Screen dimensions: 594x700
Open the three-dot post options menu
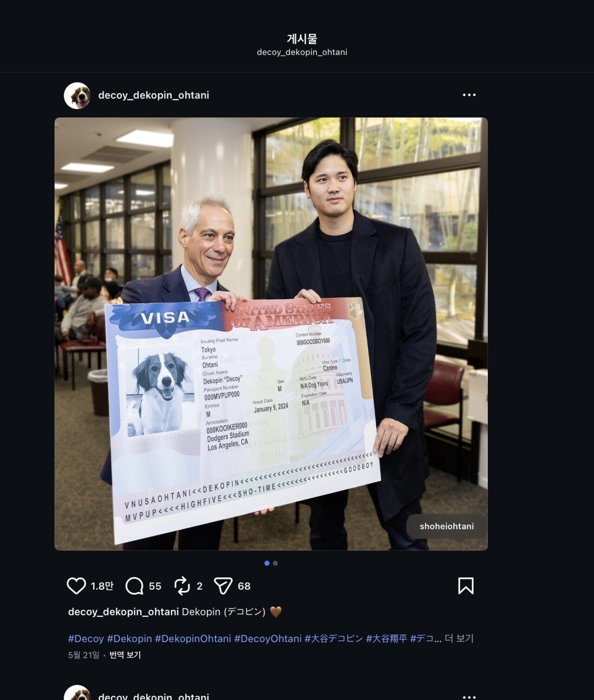469,95
